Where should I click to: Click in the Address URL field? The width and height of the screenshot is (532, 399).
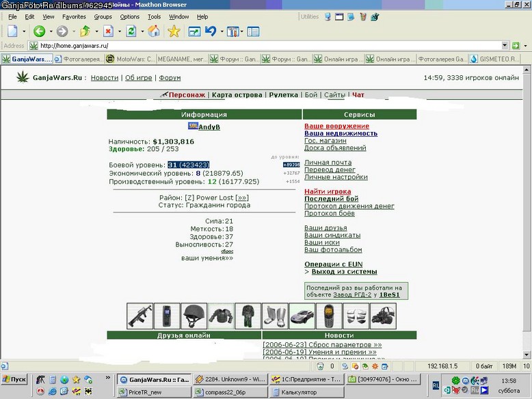[x=269, y=45]
